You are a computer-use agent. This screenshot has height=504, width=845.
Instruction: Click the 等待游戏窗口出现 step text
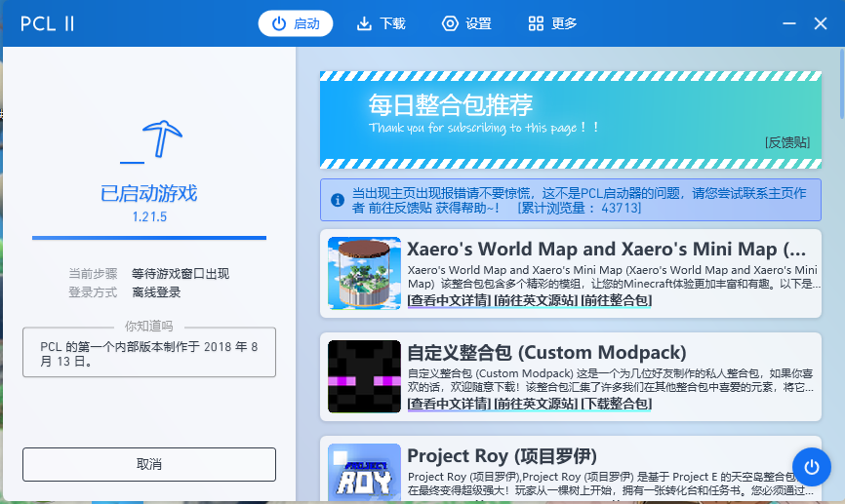(x=181, y=274)
